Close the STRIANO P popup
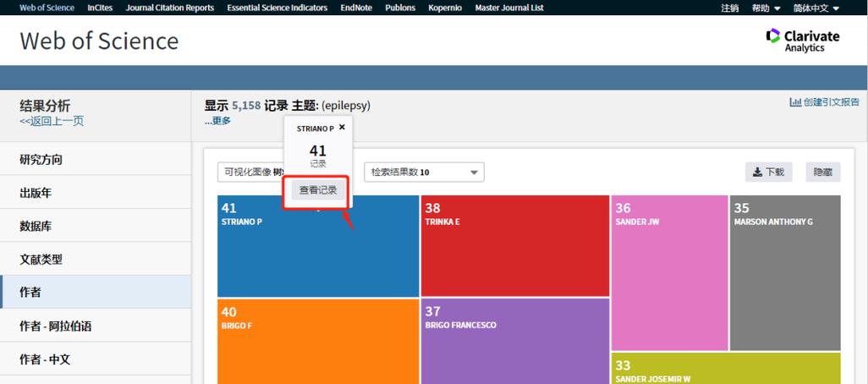The width and height of the screenshot is (868, 384). (342, 127)
